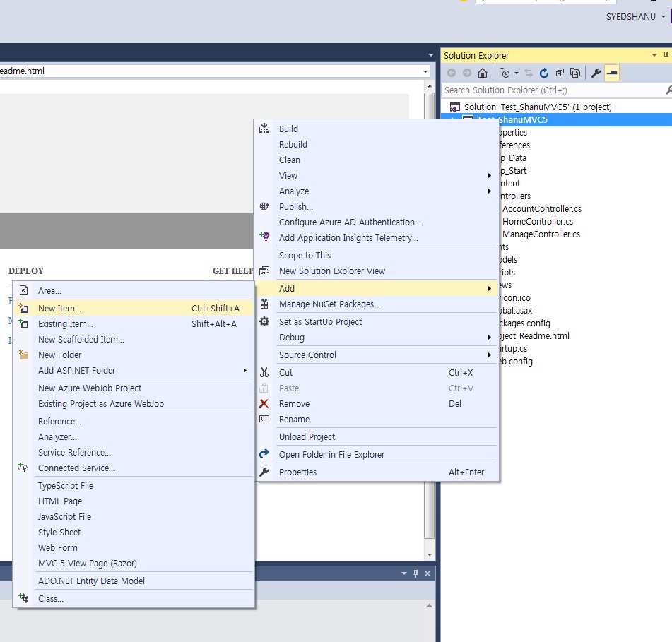The image size is (672, 642).
Task: Click the Cut scissors icon
Action: [264, 372]
